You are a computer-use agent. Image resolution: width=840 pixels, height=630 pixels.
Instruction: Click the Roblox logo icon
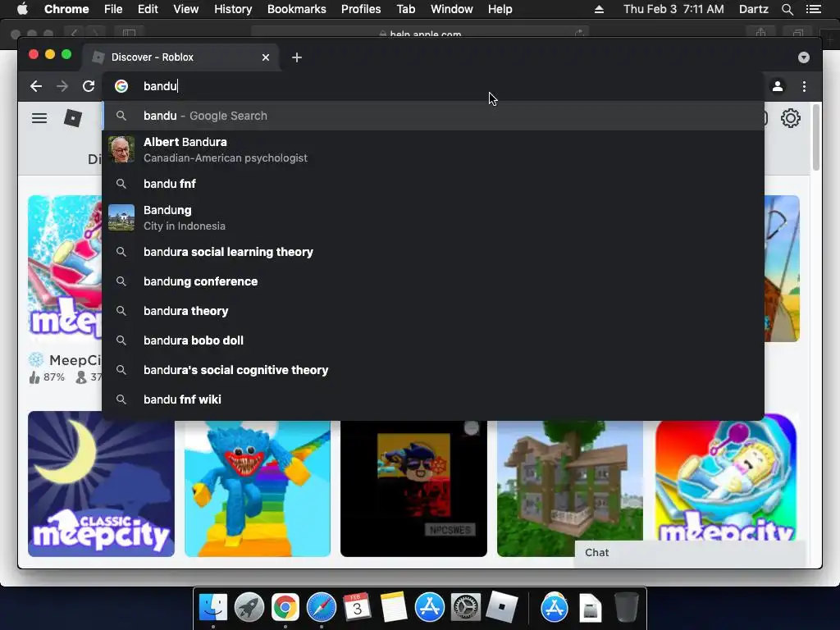(x=73, y=118)
